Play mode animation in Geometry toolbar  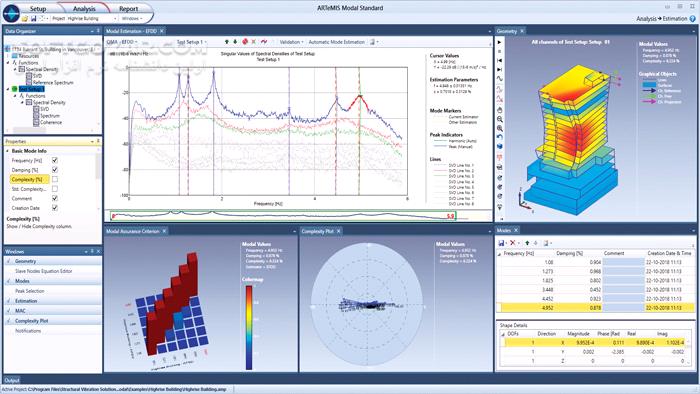click(500, 42)
